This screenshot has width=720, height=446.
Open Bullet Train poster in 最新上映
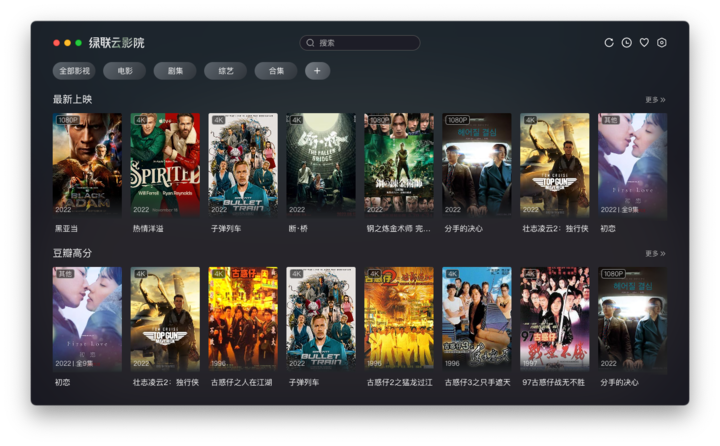243,165
